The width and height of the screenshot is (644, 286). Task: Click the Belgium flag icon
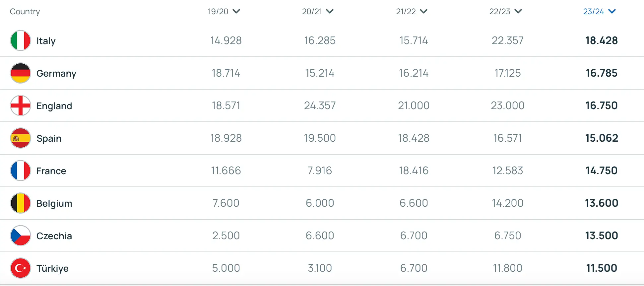(x=20, y=203)
